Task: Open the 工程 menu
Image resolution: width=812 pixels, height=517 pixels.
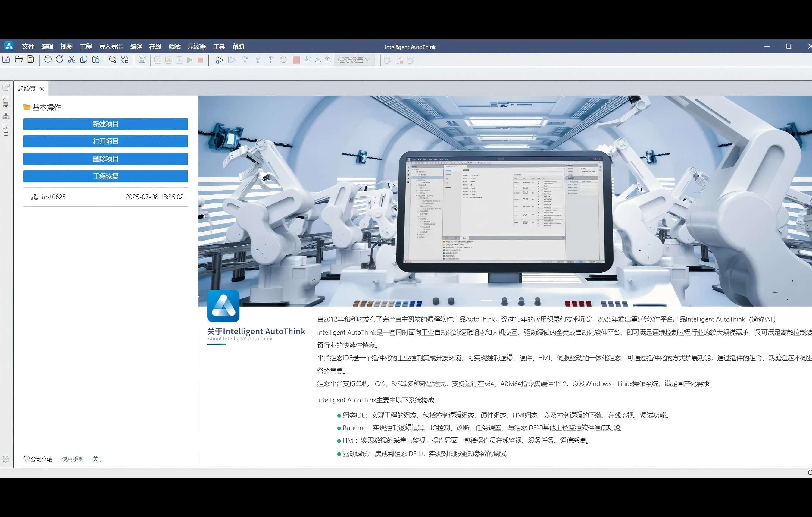Action: pyautogui.click(x=86, y=46)
